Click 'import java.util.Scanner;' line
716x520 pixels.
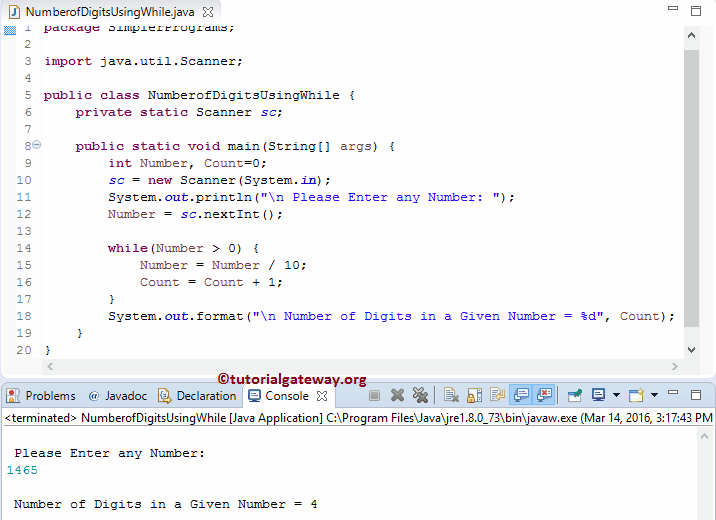click(143, 61)
